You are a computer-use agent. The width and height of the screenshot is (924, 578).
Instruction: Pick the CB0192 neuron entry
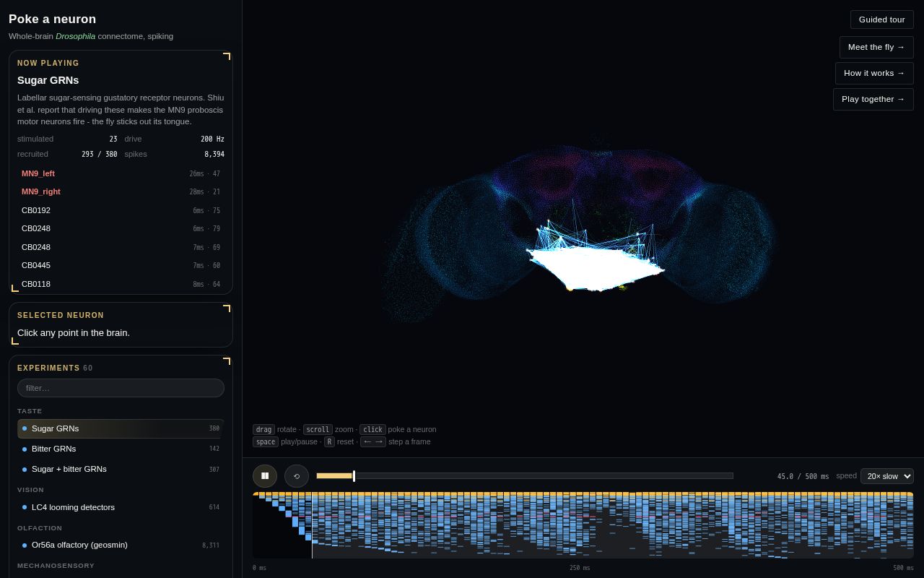[121, 210]
